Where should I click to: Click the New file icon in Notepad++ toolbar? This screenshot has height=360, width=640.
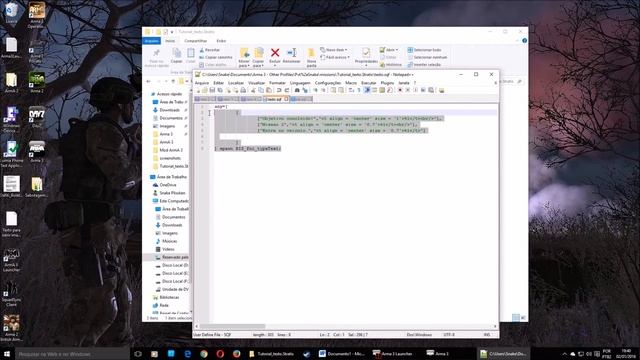tap(198, 90)
